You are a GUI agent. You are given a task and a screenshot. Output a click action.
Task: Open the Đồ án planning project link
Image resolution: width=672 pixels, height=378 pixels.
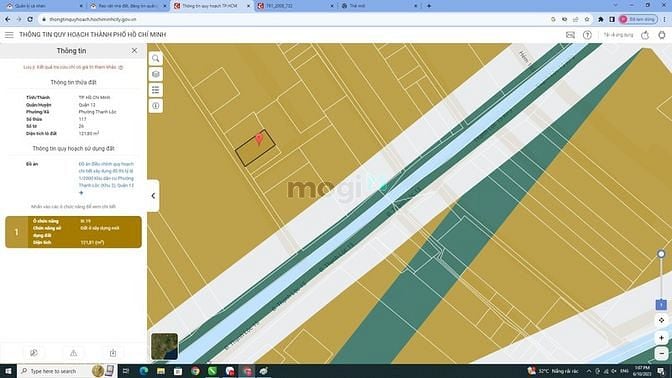pos(106,174)
